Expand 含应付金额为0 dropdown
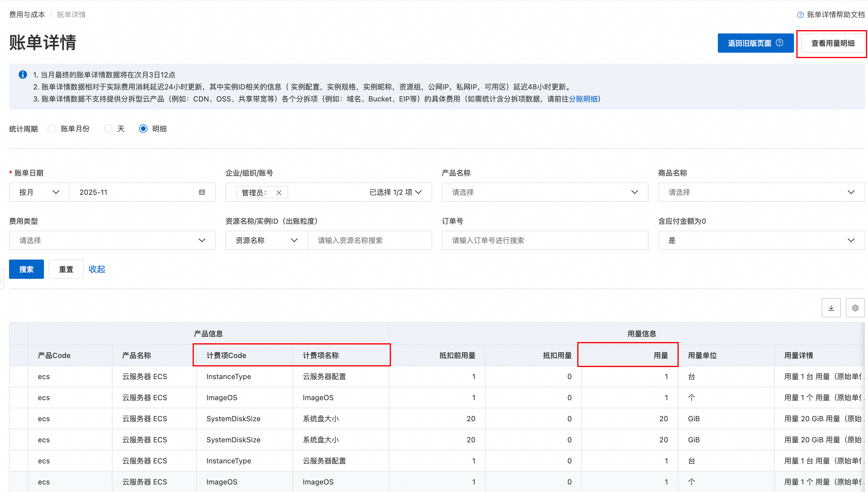This screenshot has width=868, height=492. (761, 240)
